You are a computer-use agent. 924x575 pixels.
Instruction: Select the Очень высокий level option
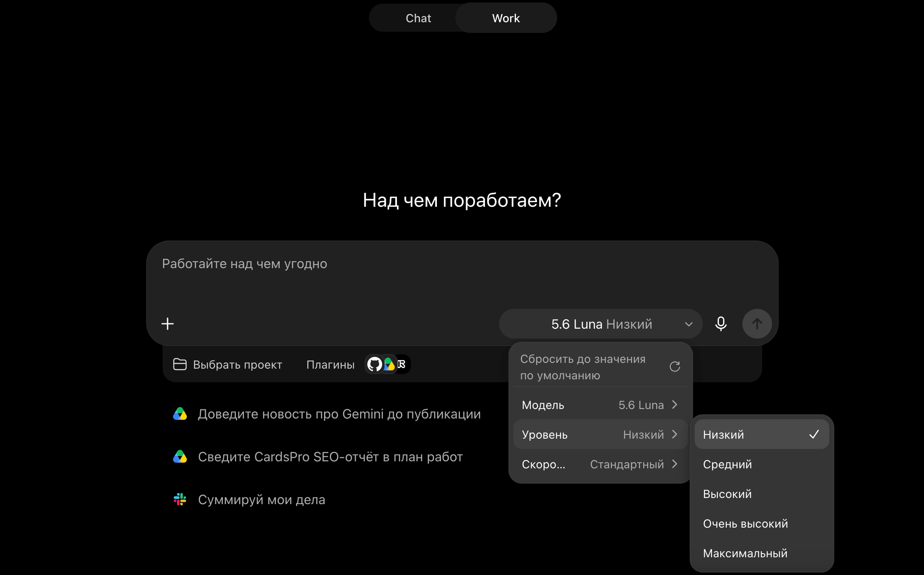(761, 524)
